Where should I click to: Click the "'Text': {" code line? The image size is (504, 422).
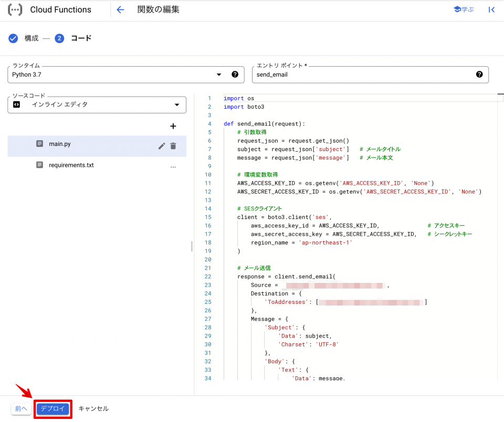click(293, 370)
